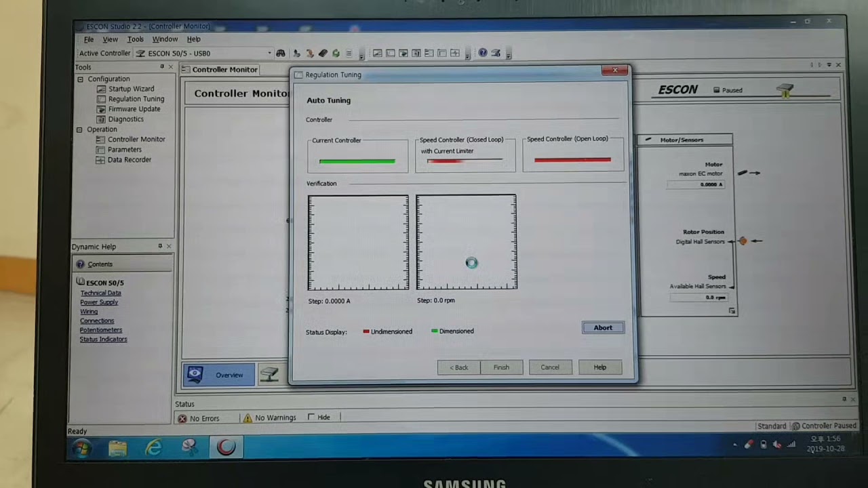Click the ESCON controller connection icon near Paused

[785, 89]
